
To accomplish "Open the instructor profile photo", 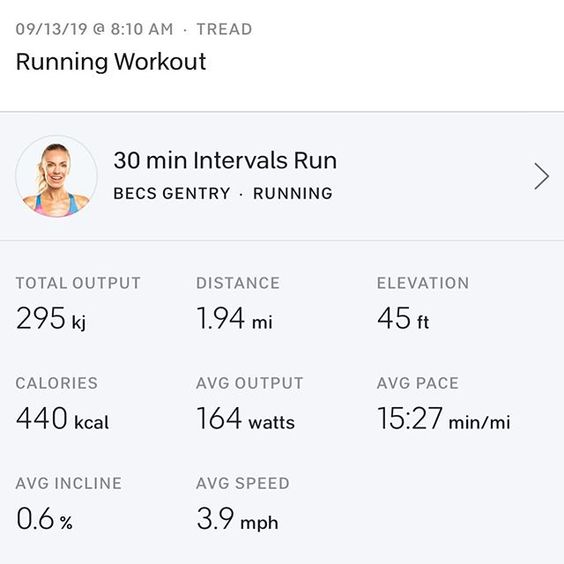I will click(56, 176).
